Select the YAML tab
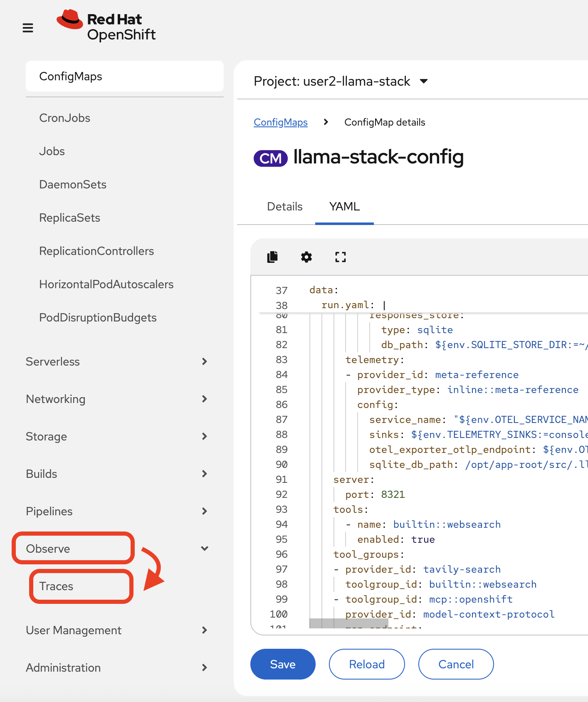 (x=344, y=207)
